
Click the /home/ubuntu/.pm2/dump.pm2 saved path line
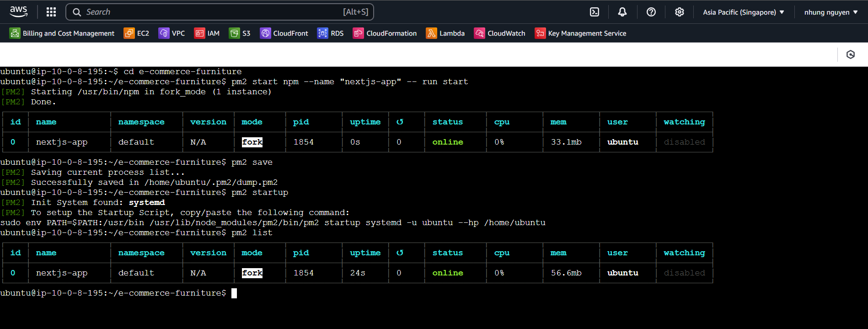click(139, 183)
